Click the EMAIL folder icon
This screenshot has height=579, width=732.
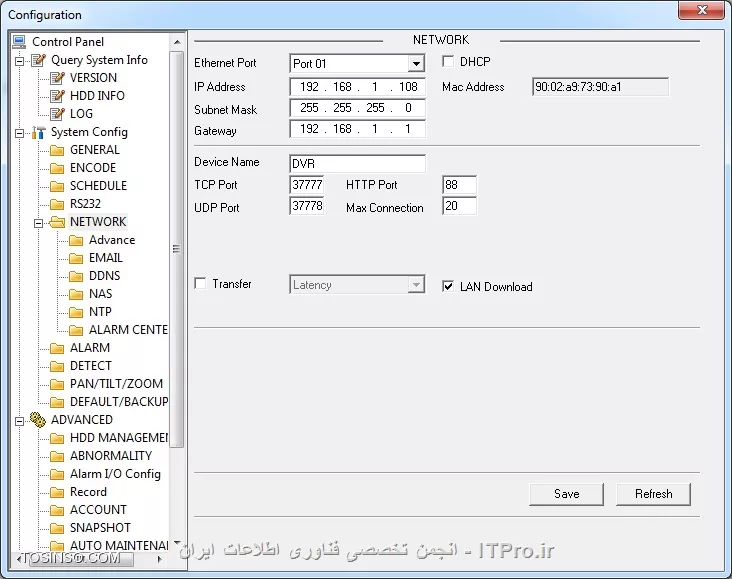[76, 258]
